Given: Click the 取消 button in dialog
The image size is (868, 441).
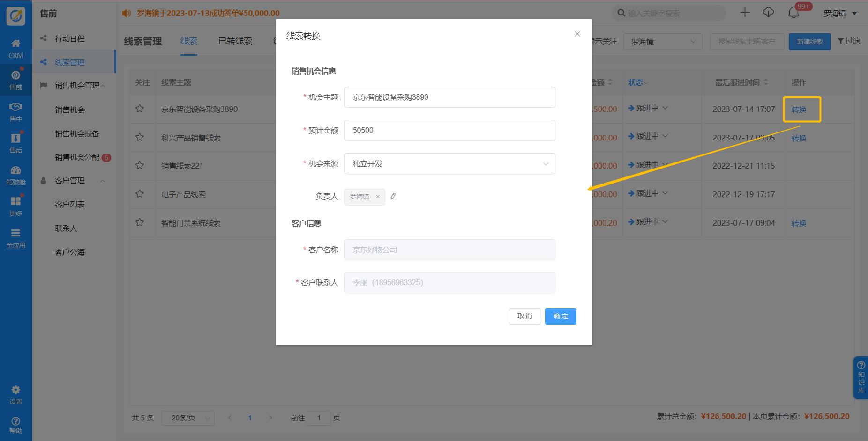Looking at the screenshot, I should pos(524,316).
